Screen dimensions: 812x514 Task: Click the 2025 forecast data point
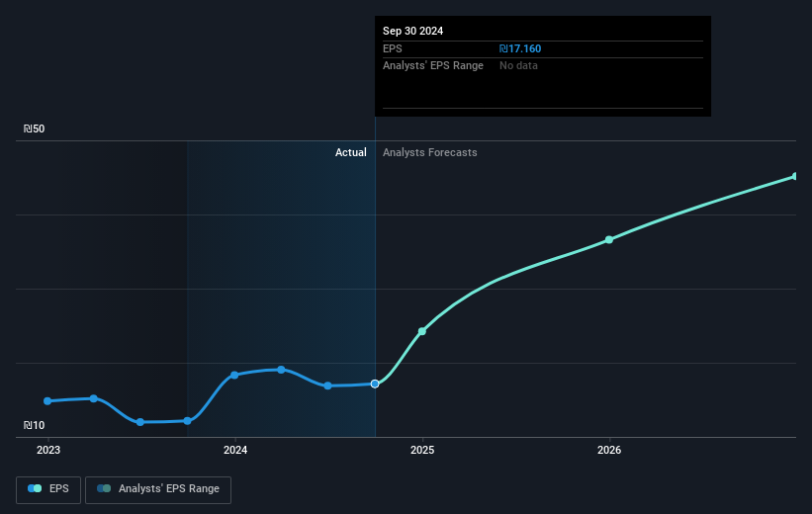click(x=422, y=331)
